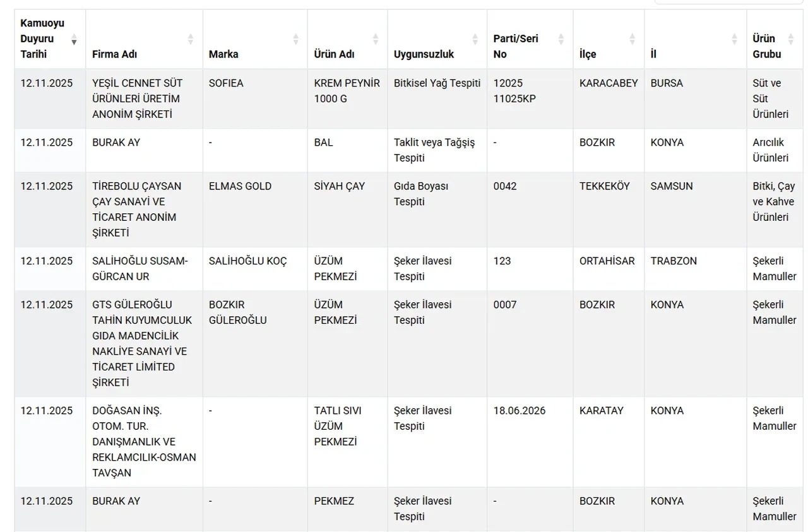
Task: Click sort arrows icon beside Parti/Seri No
Action: (x=561, y=39)
